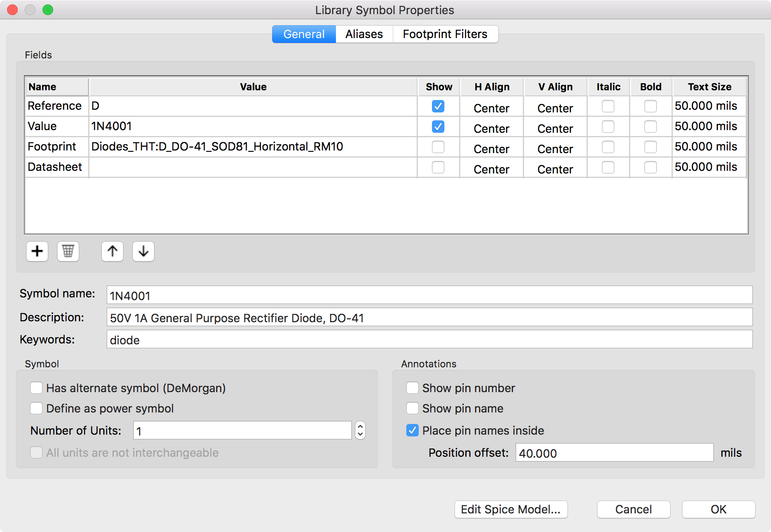Open H Align cell for Reference

491,108
